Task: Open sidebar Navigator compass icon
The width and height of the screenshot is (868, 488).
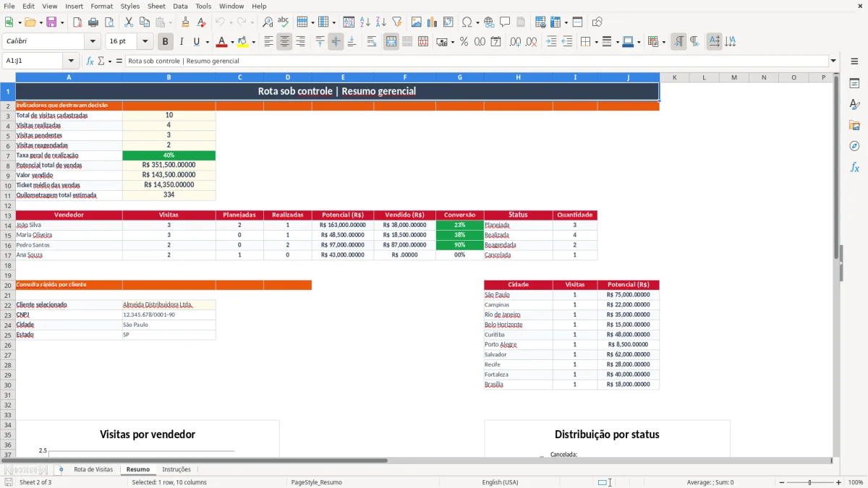Action: click(854, 146)
